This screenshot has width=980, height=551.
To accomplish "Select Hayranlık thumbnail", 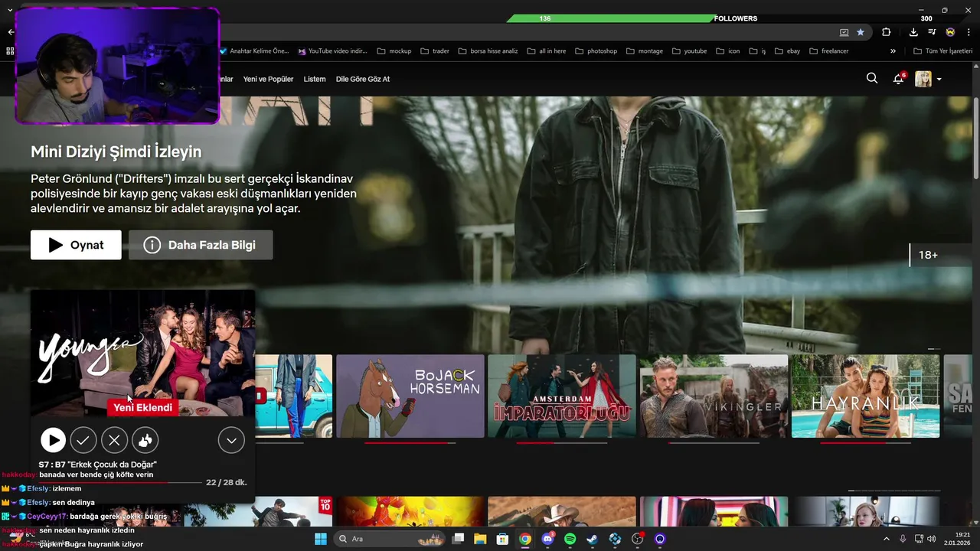I will click(x=865, y=396).
